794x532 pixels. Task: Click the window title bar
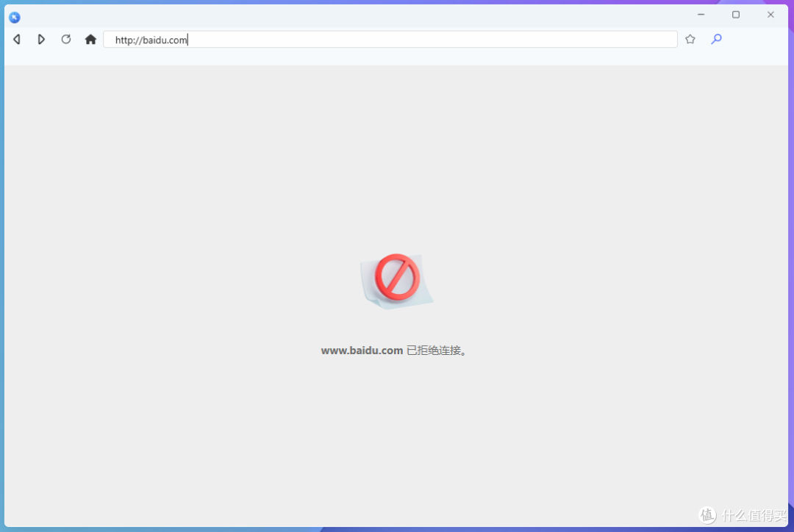click(368, 15)
